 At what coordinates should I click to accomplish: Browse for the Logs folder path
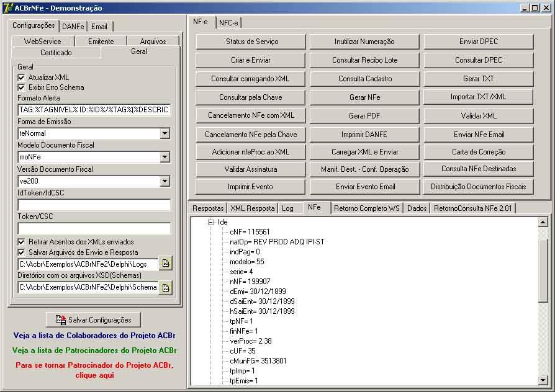click(166, 264)
